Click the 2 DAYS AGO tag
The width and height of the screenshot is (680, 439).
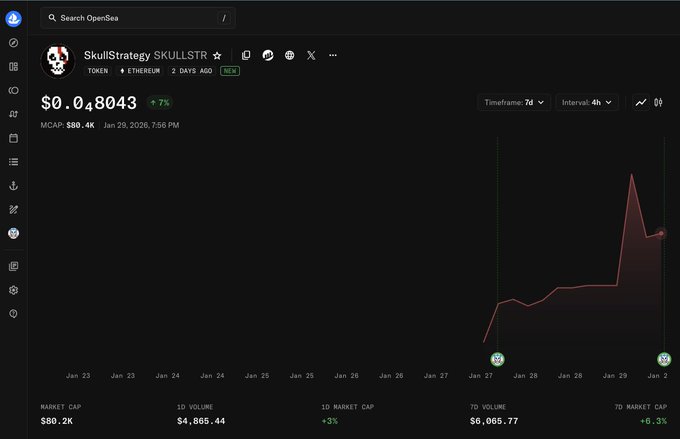[x=192, y=71]
